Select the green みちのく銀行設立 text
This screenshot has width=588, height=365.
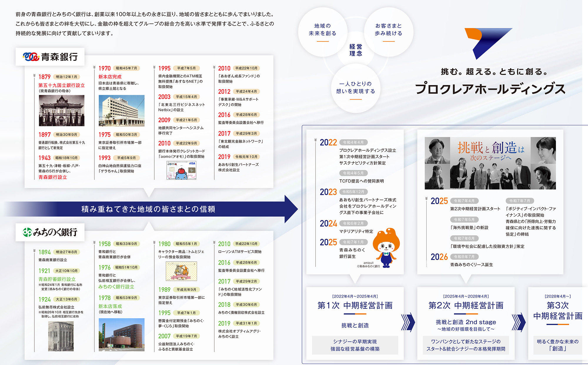point(116,287)
